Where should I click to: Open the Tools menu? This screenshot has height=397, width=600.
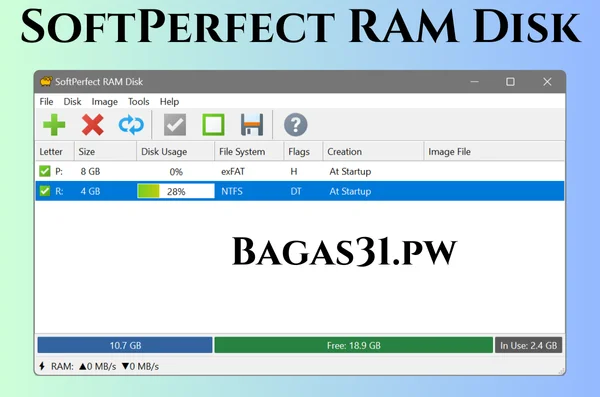[x=139, y=102]
